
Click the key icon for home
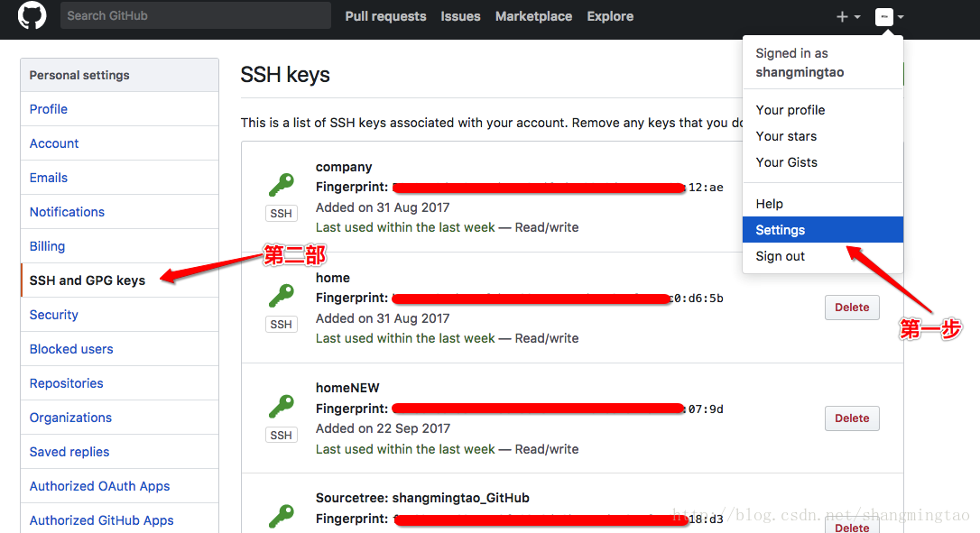pos(282,296)
